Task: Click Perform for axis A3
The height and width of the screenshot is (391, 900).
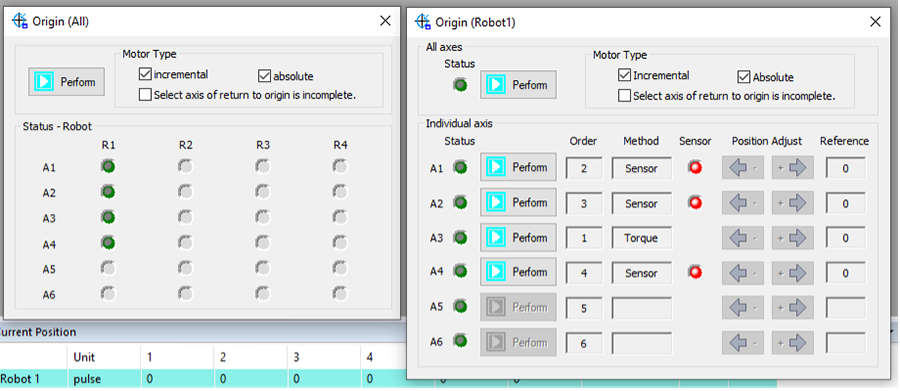Action: 518,238
